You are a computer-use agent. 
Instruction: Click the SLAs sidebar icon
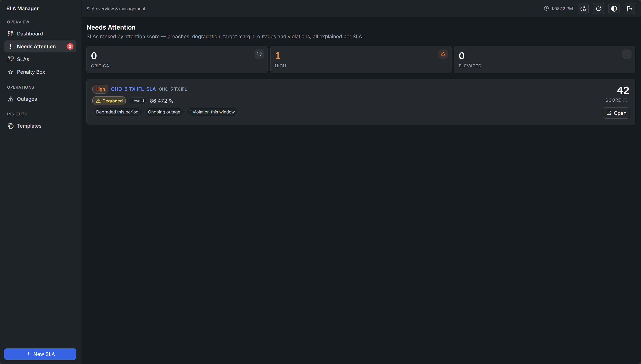10,59
